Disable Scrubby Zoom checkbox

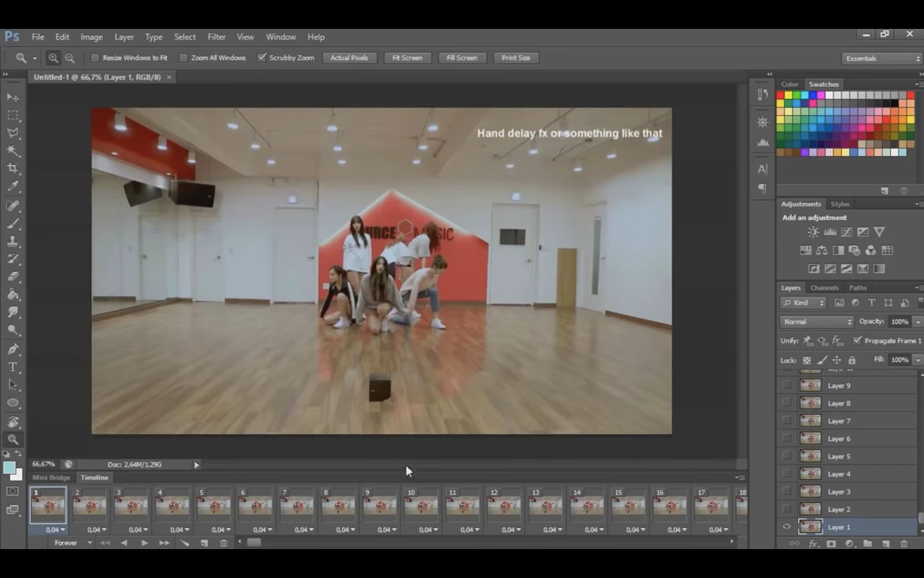[x=262, y=58]
